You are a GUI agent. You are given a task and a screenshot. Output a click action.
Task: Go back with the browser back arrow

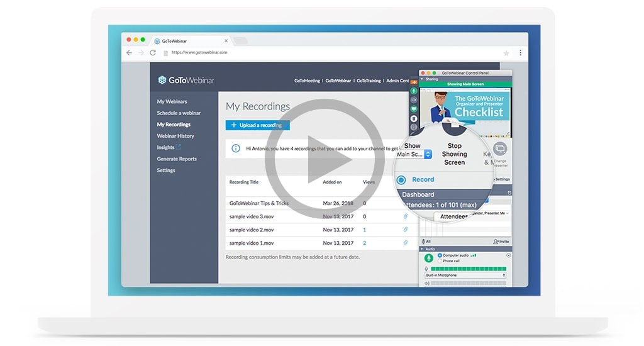(x=129, y=53)
